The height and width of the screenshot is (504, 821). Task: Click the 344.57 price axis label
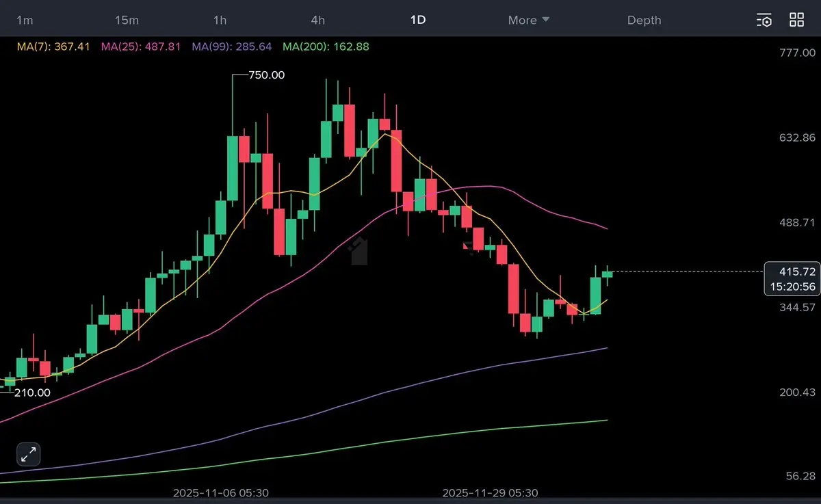pos(798,307)
